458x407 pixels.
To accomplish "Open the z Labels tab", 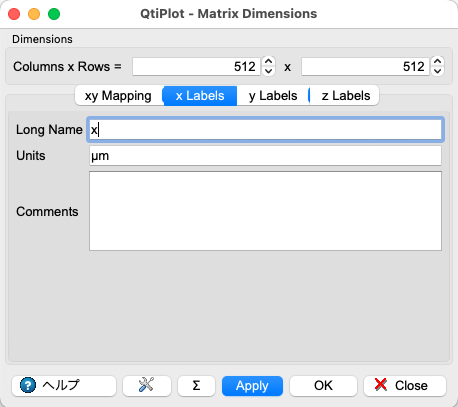I will click(x=345, y=96).
